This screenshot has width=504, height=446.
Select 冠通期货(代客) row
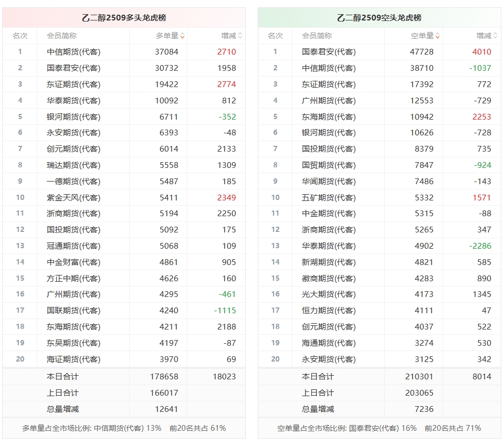[x=124, y=246]
